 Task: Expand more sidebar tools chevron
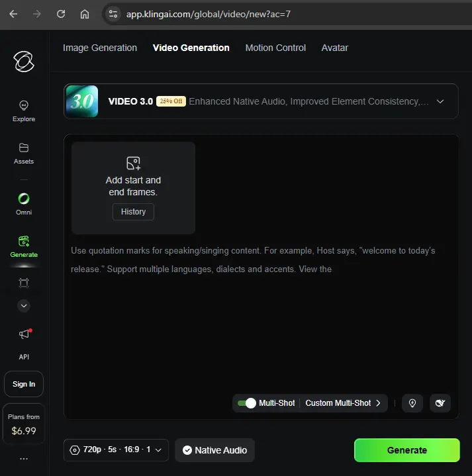(24, 306)
